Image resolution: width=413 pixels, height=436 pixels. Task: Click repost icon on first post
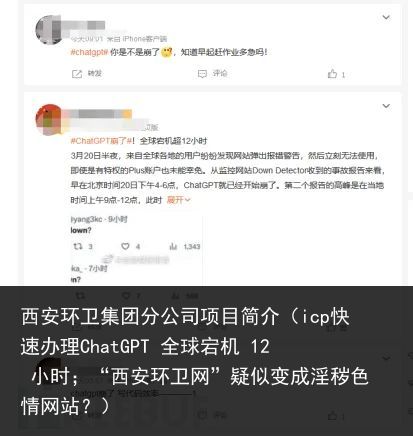point(77,74)
